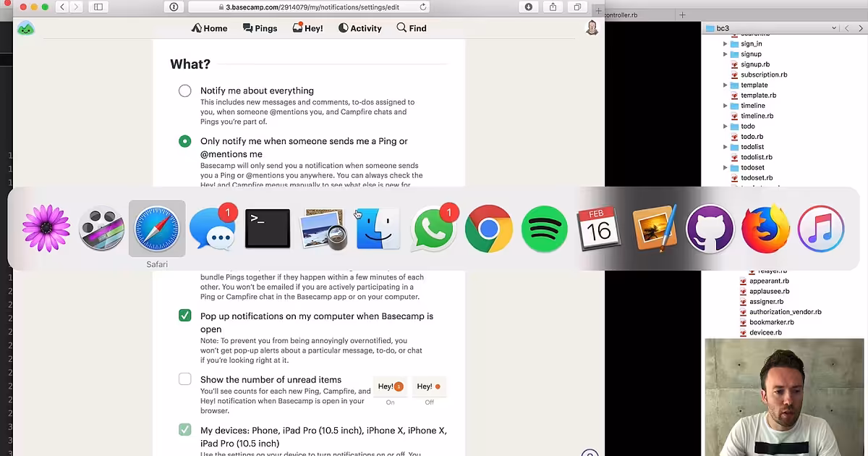Click the privacy report shield icon
Image resolution: width=868 pixels, height=456 pixels.
pyautogui.click(x=174, y=7)
